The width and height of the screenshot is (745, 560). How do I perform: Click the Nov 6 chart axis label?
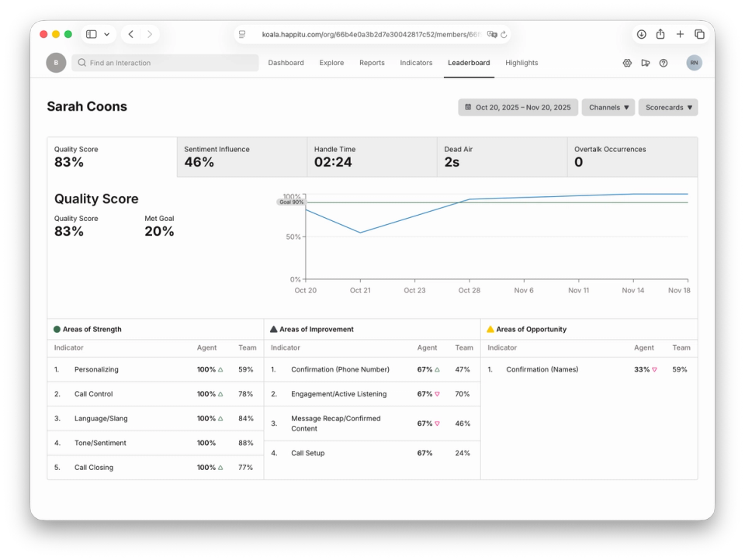[x=524, y=290]
